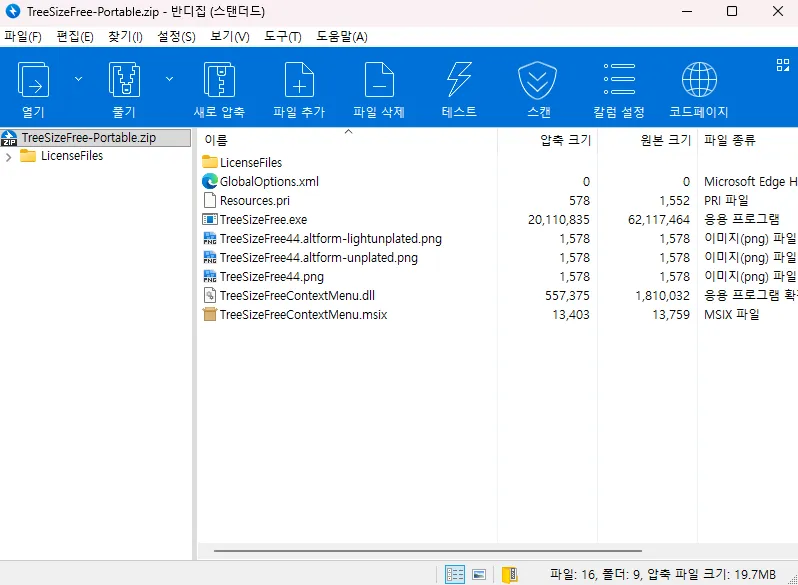The width and height of the screenshot is (798, 585).
Task: Click the PRI 파일 type cell
Action: pyautogui.click(x=726, y=201)
